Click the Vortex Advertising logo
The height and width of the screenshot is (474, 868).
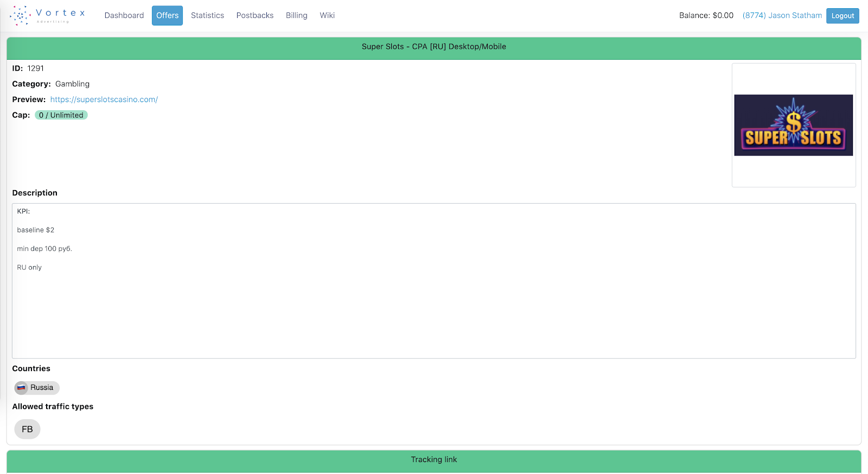pyautogui.click(x=48, y=16)
